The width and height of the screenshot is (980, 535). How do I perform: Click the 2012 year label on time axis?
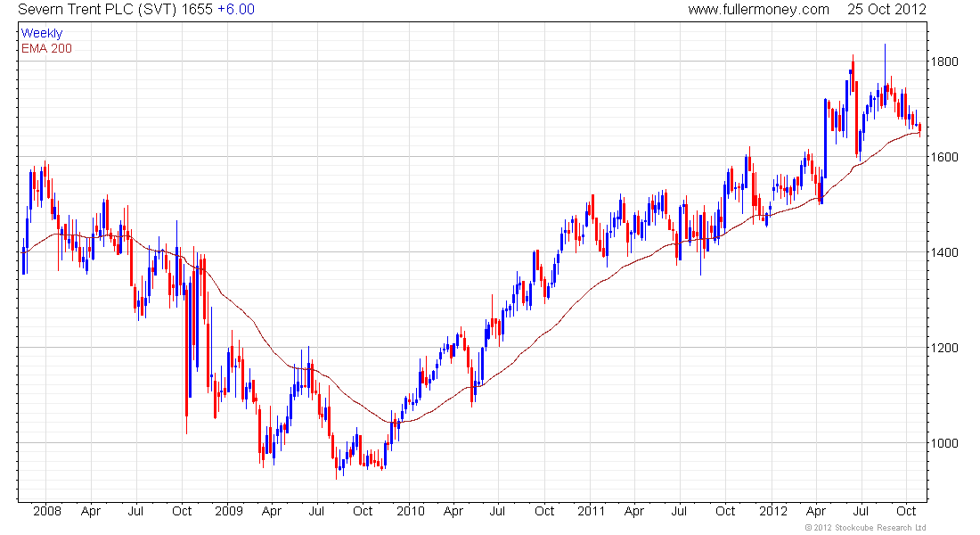[x=773, y=511]
